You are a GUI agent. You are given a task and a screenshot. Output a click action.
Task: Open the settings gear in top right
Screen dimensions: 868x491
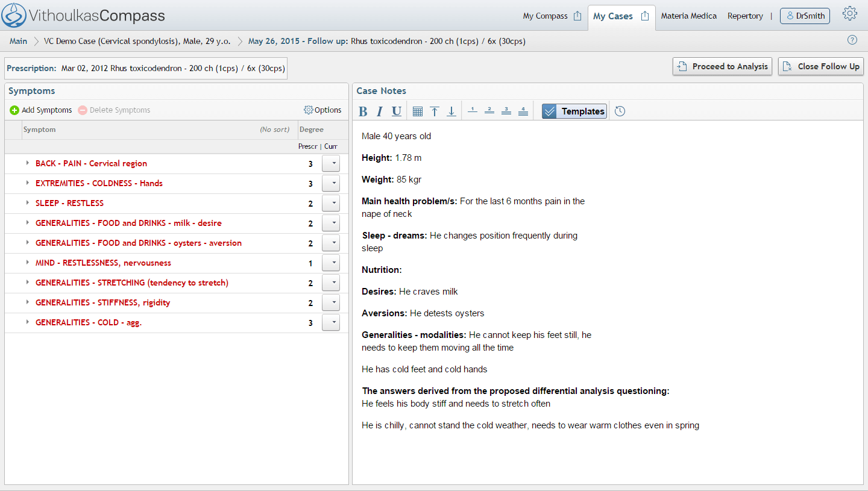pos(850,14)
